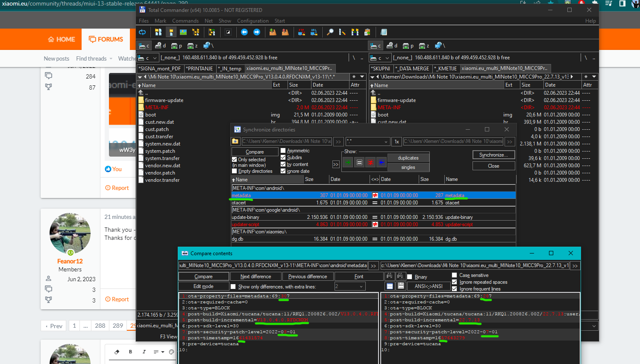Click the FORUMS tab on xiaomi.eu page
Screen dimensions: 640x364
pos(106,39)
